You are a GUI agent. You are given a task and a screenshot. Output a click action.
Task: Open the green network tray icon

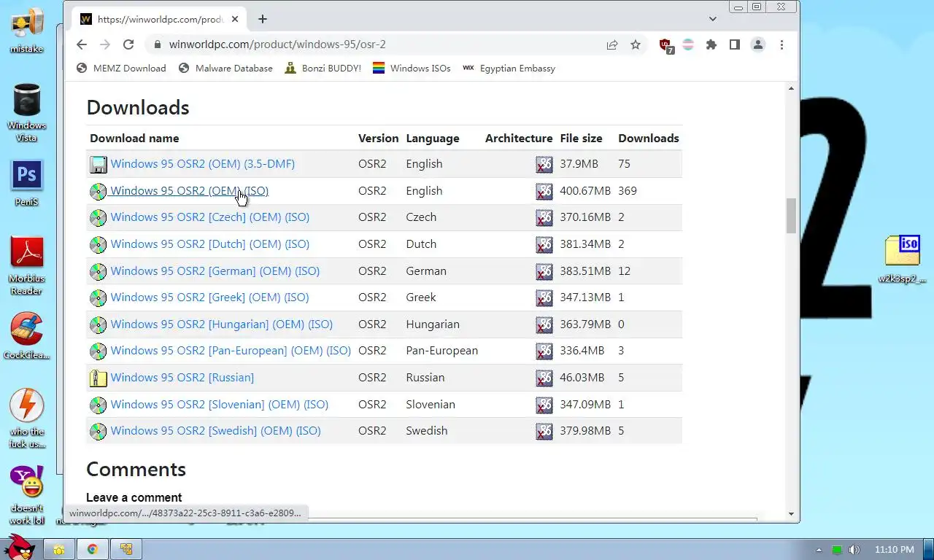837,550
